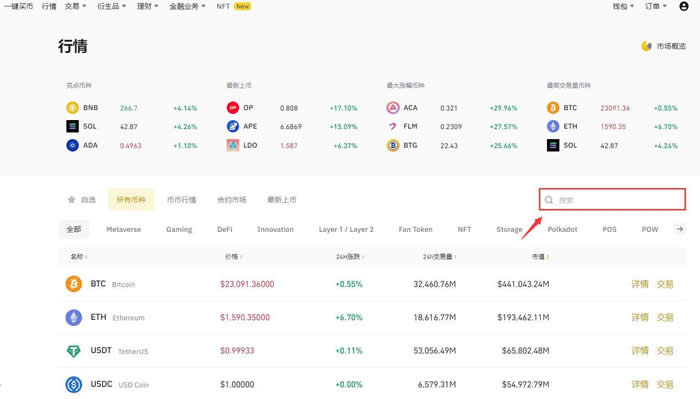Select the Storage category filter
Image resolution: width=700 pixels, height=399 pixels.
(509, 229)
